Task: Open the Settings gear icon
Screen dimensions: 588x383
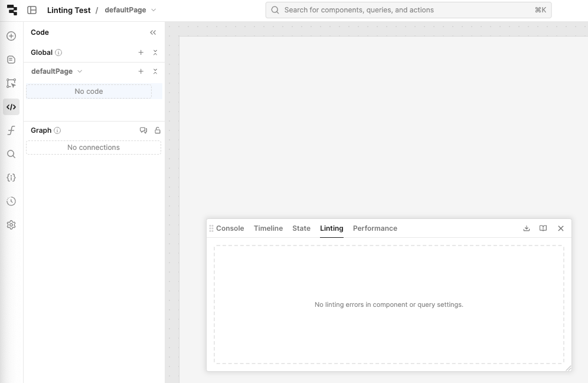Action: (x=11, y=225)
